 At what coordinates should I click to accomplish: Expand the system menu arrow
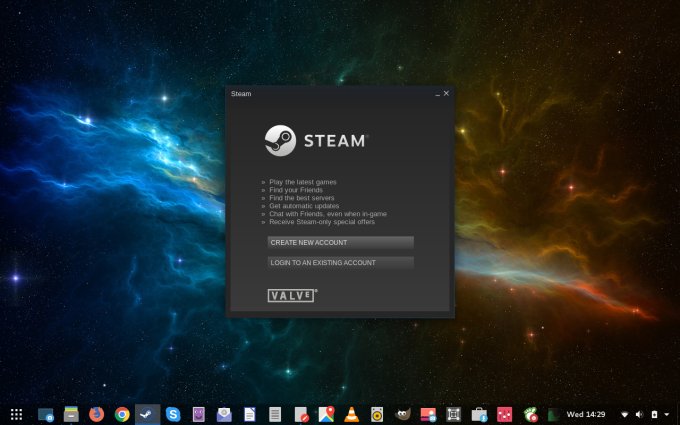coord(667,414)
